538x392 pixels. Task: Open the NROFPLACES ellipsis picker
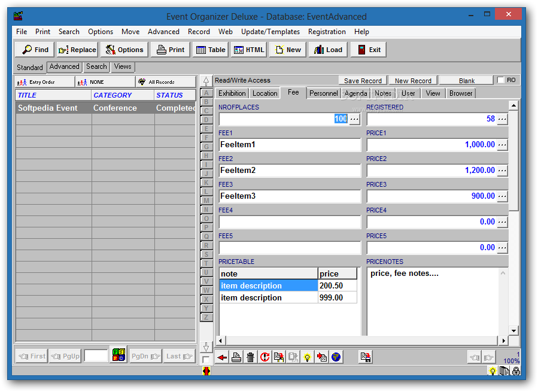coord(354,119)
